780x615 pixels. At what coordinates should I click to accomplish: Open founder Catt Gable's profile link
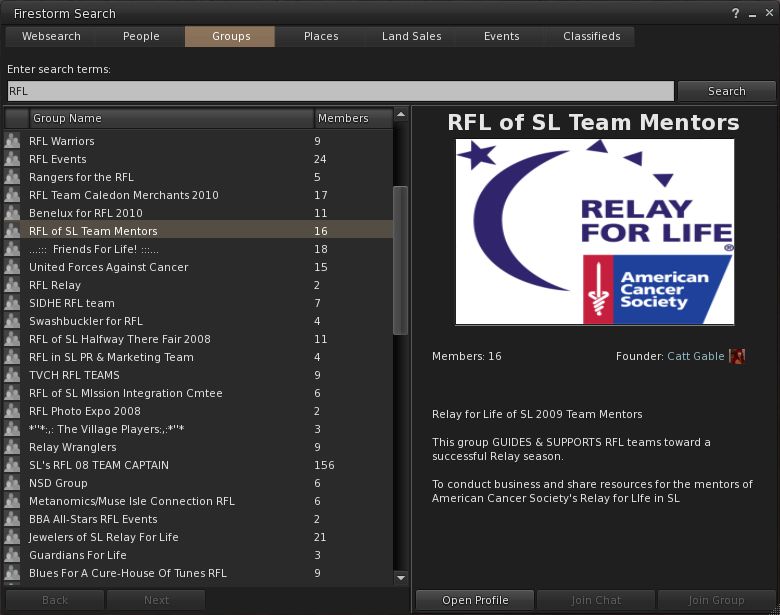(x=695, y=356)
